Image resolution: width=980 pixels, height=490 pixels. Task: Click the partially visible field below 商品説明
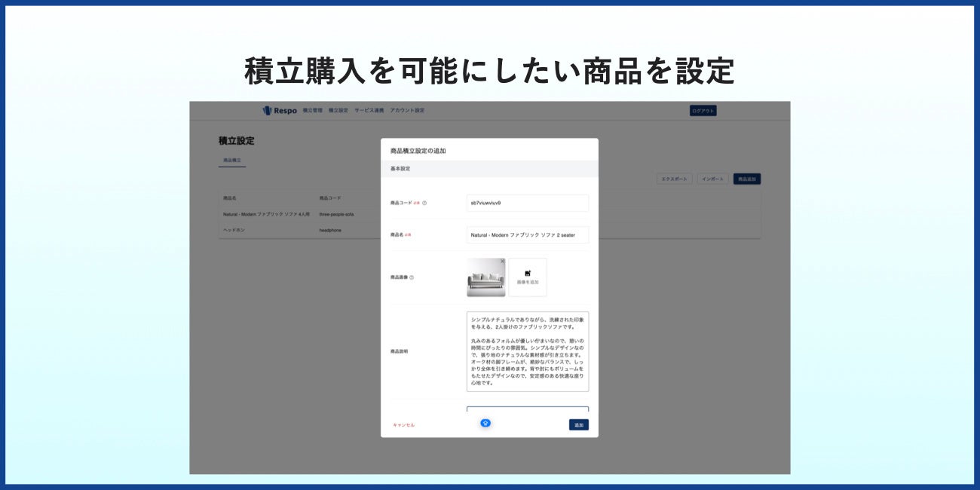point(528,409)
